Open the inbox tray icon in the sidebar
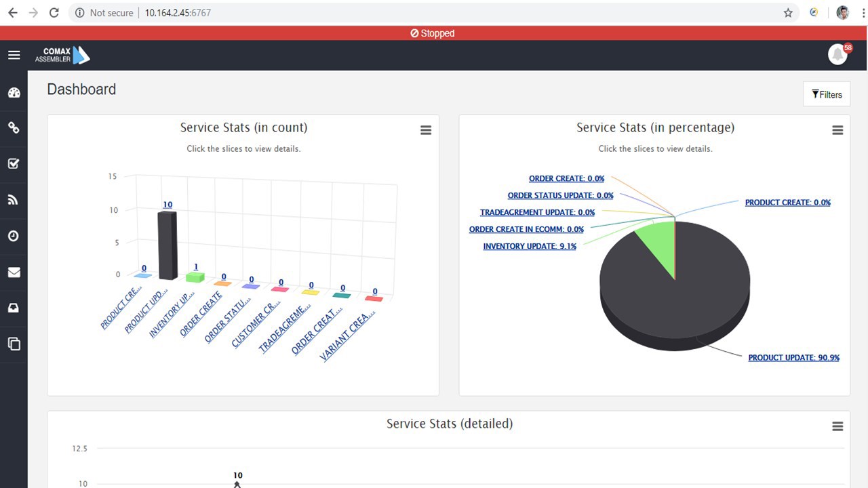The image size is (868, 488). (x=14, y=308)
